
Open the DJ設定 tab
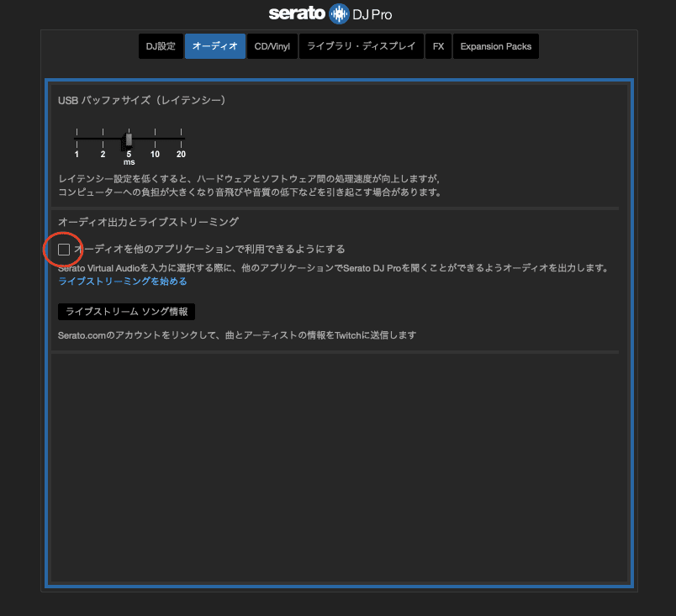(161, 46)
